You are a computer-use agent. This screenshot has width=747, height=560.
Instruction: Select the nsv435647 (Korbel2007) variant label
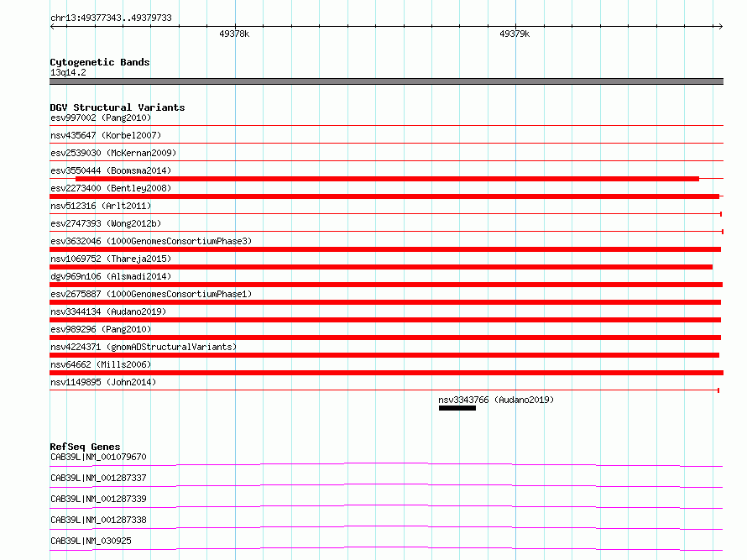[x=106, y=135]
